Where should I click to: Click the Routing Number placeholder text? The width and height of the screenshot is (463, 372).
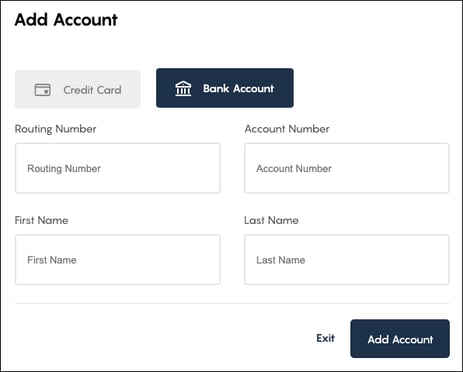click(64, 169)
